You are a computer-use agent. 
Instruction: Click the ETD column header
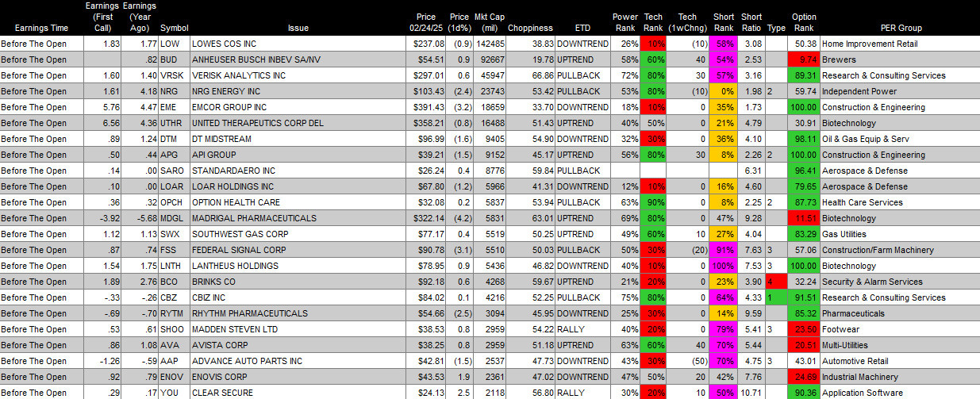click(582, 29)
